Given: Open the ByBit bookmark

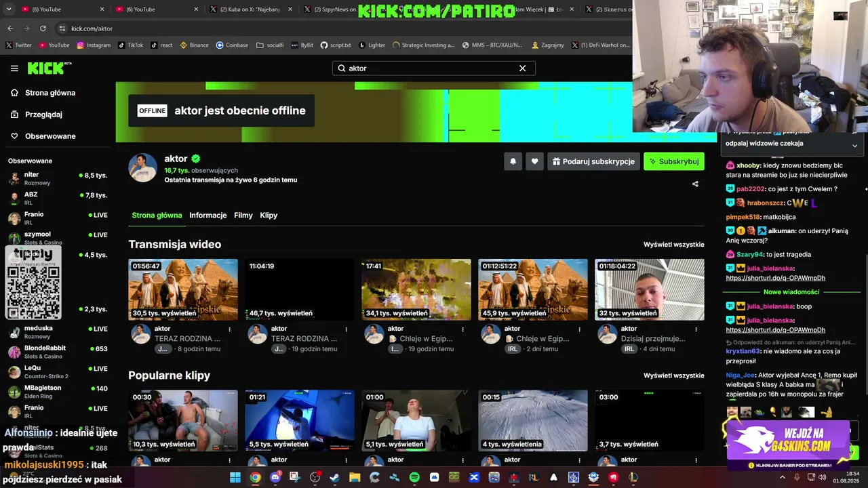Looking at the screenshot, I should [302, 45].
